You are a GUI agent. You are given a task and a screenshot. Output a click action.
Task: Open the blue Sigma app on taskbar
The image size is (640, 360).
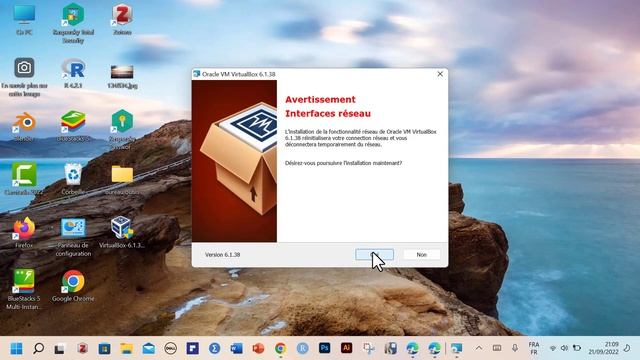pos(214,348)
